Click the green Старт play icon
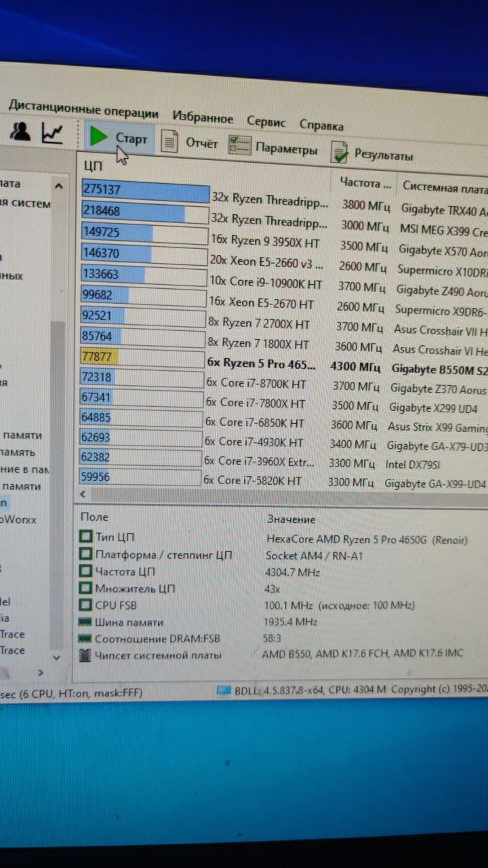Viewport: 488px width, 868px height. point(99,136)
